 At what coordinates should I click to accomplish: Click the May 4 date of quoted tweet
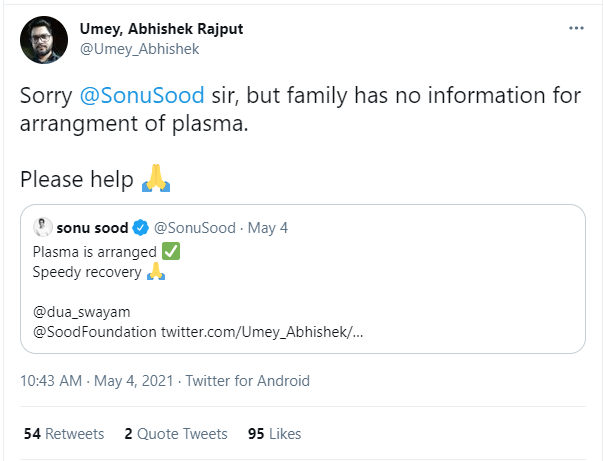tap(268, 228)
